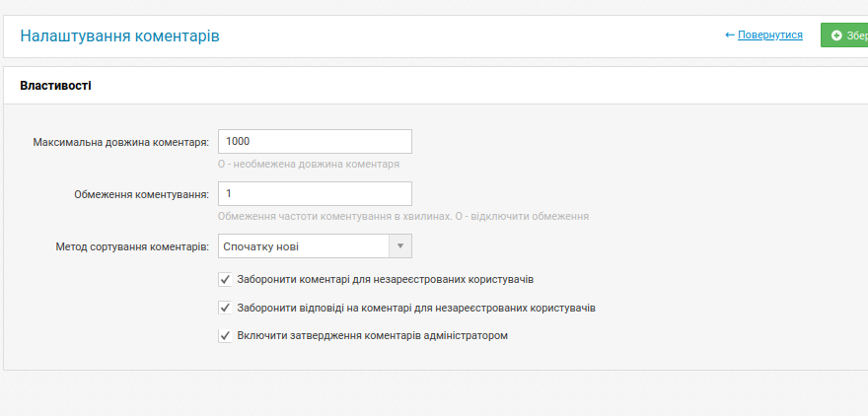Toggle Заборонити коментарі для незареєстрованих checkbox
868x416 pixels.
tap(224, 279)
